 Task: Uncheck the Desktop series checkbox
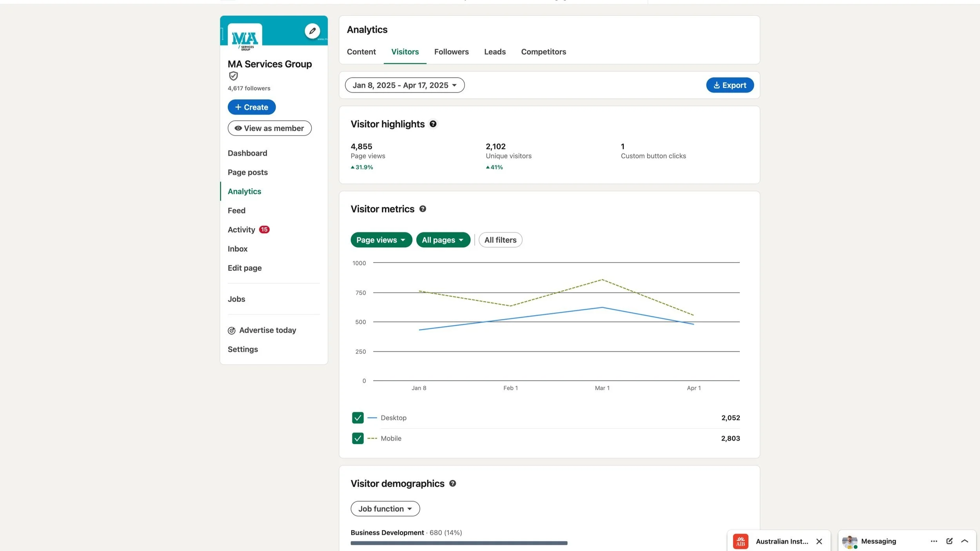click(x=358, y=418)
